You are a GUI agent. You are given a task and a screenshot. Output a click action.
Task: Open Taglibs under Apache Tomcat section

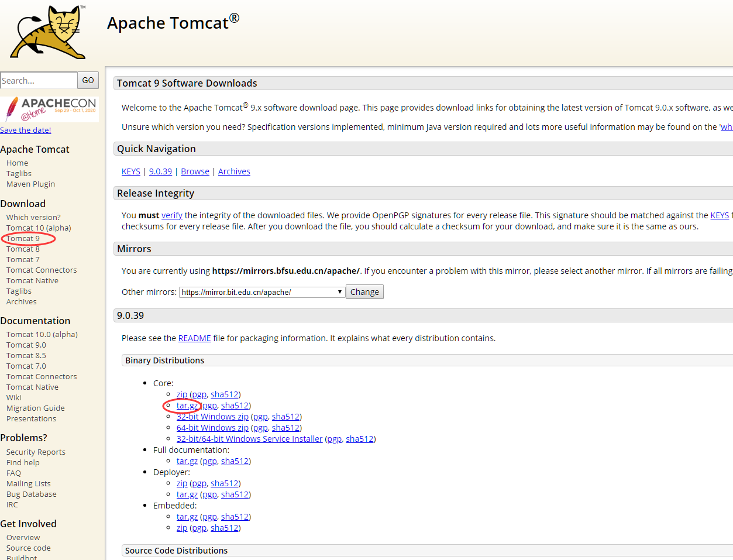click(x=19, y=173)
